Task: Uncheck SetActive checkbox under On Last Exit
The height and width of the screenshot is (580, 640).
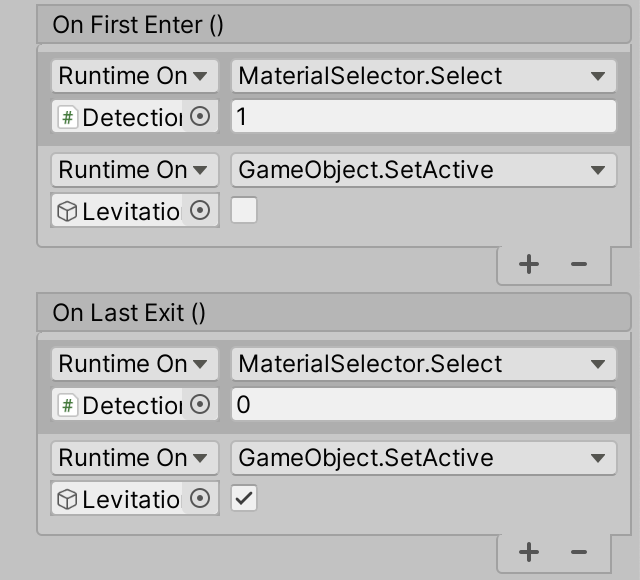Action: [244, 499]
